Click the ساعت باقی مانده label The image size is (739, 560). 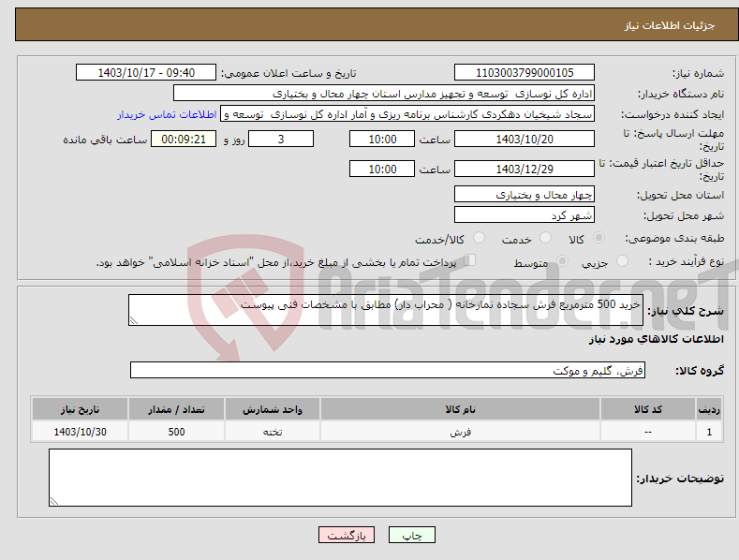pyautogui.click(x=105, y=140)
